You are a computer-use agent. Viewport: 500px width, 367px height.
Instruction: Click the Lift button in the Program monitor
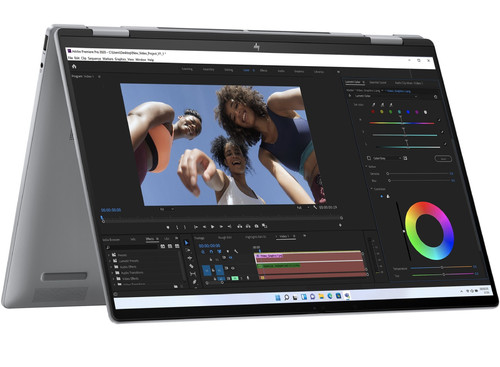(x=239, y=226)
